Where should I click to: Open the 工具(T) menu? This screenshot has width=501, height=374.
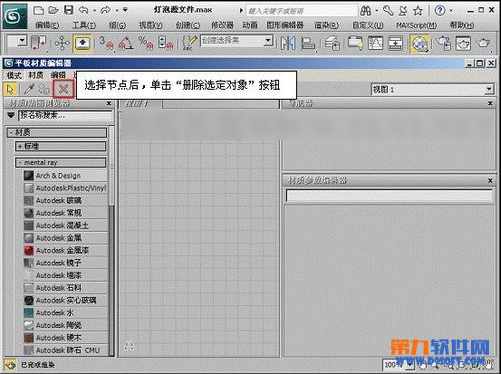pos(84,25)
